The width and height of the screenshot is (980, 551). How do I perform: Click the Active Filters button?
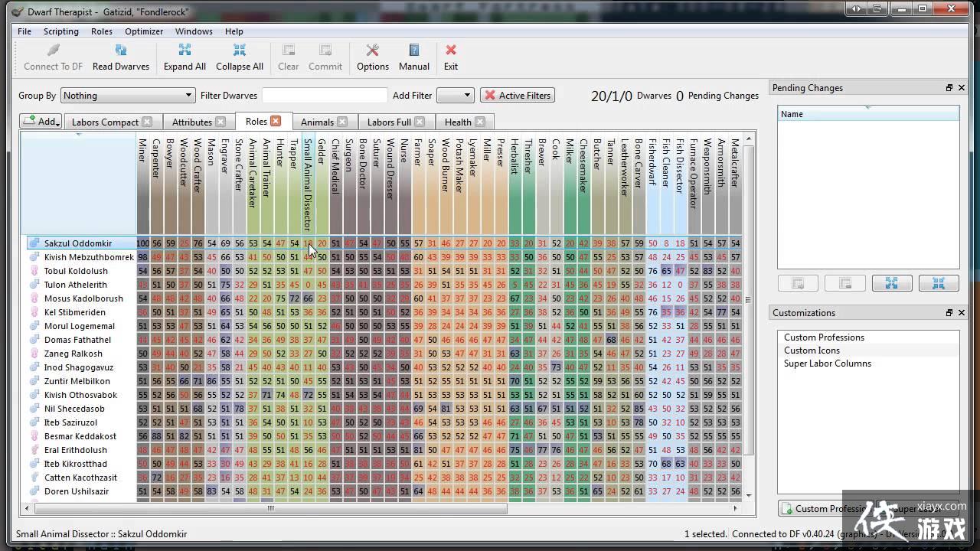click(518, 96)
